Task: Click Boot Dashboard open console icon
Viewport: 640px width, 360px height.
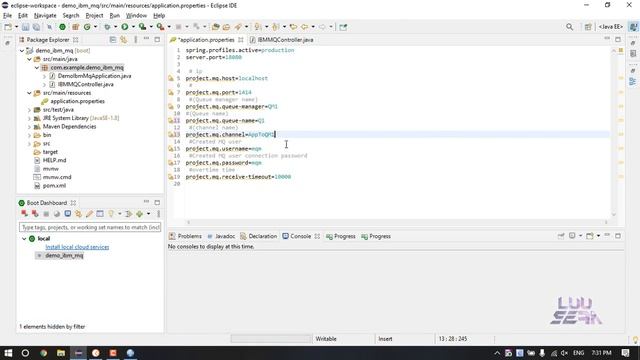Action: click(x=68, y=213)
